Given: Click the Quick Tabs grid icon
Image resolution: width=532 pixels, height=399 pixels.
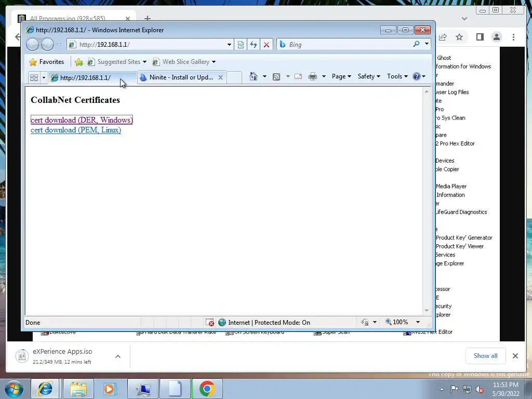Looking at the screenshot, I should pyautogui.click(x=34, y=77).
